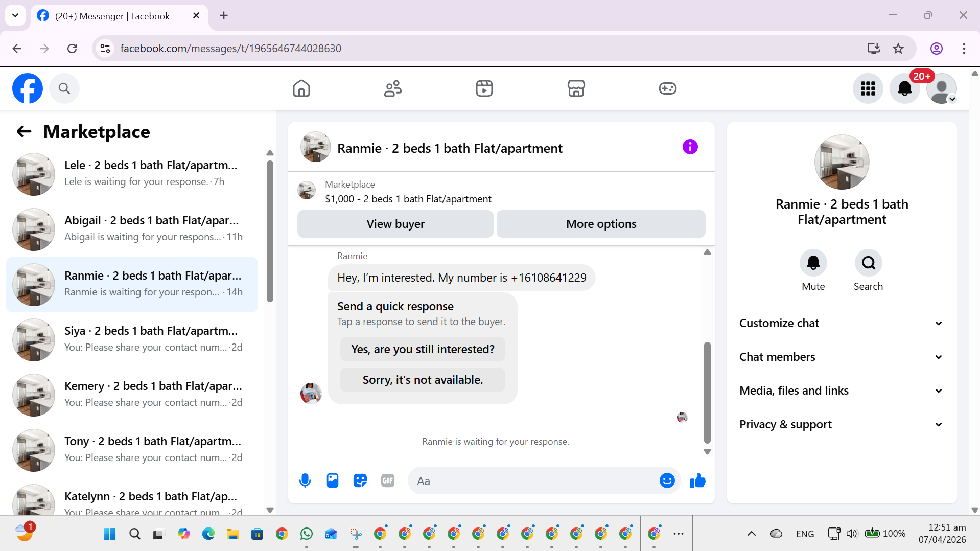Open Facebook search magnifier
The height and width of the screenshot is (551, 980).
coord(64,88)
